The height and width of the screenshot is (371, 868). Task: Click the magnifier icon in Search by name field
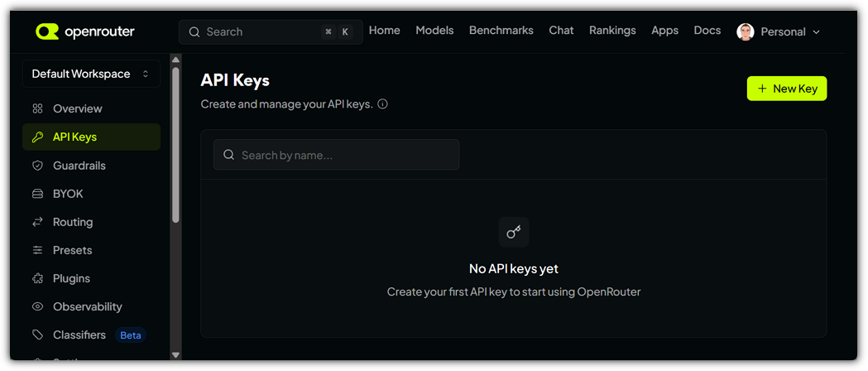[x=228, y=155]
